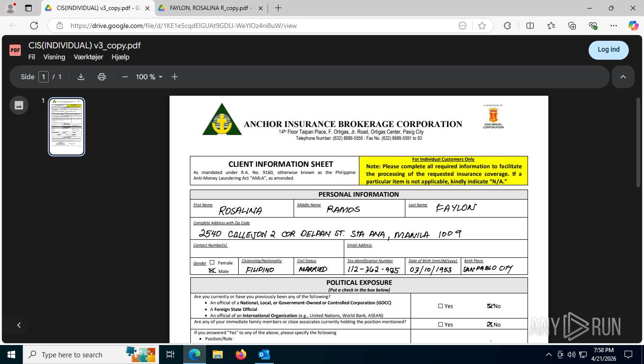Open the 100 % zoom level dropdown

click(x=149, y=77)
